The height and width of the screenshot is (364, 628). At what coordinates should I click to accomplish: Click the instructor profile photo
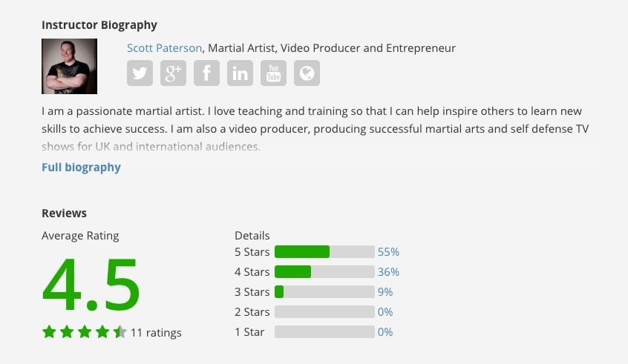[69, 66]
